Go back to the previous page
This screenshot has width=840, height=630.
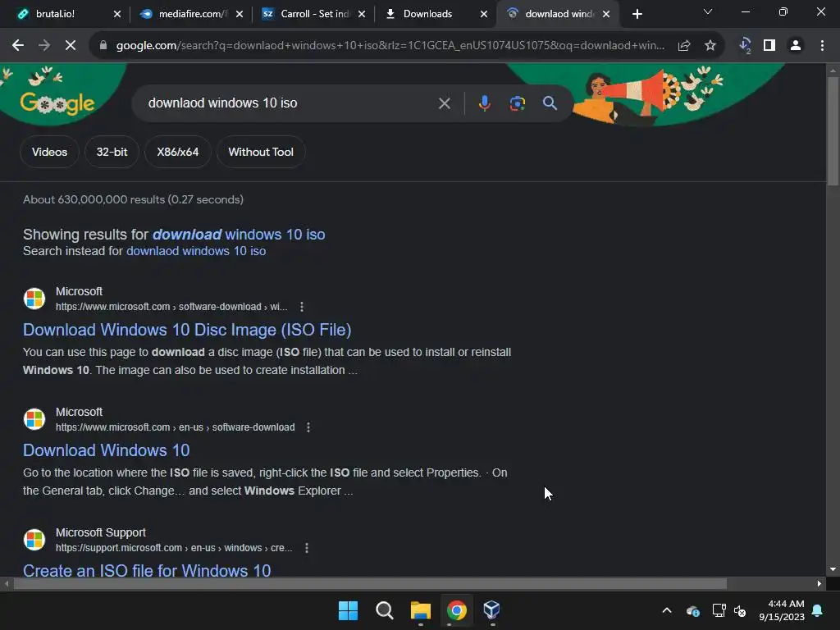(18, 46)
